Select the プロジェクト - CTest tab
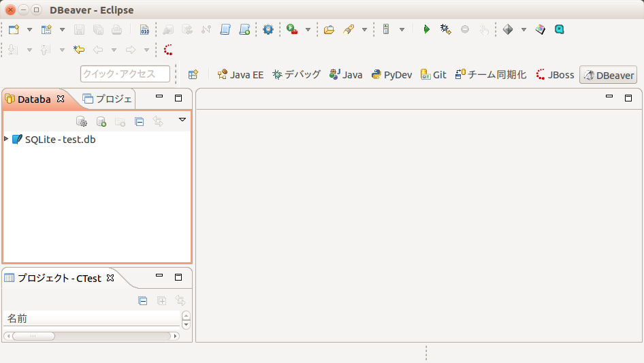 (53, 279)
